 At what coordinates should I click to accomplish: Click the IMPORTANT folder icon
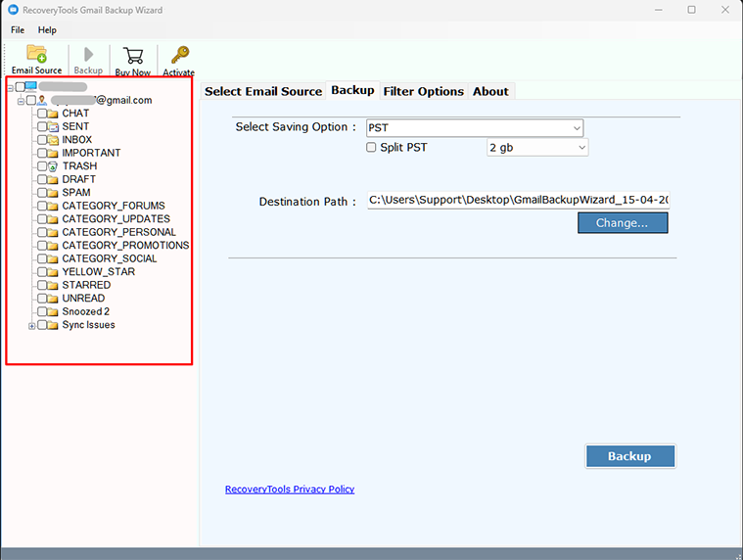coord(53,153)
